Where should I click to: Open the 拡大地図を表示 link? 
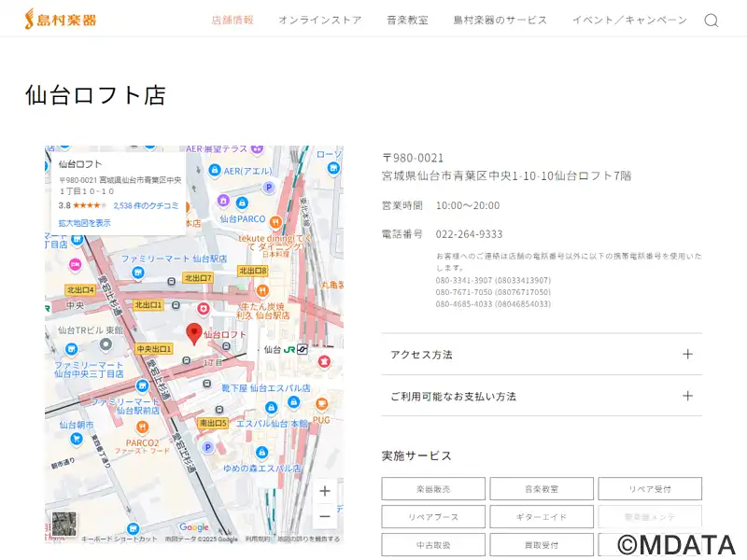coord(84,223)
